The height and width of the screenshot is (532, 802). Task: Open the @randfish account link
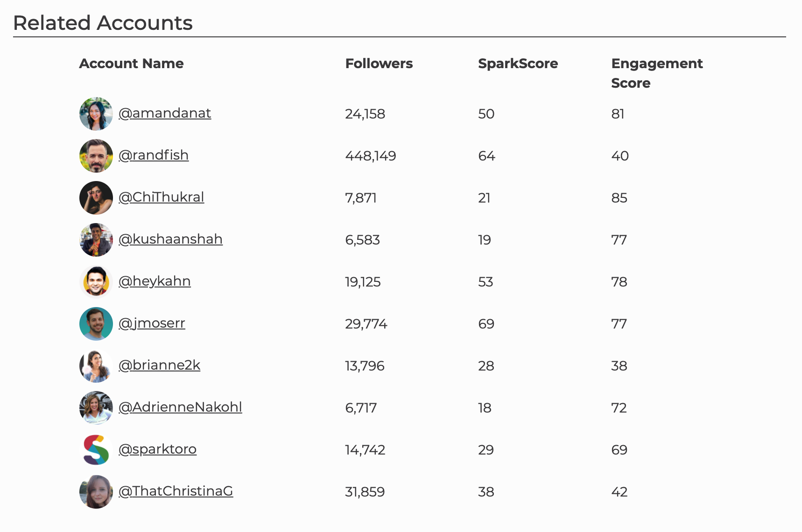pos(154,155)
